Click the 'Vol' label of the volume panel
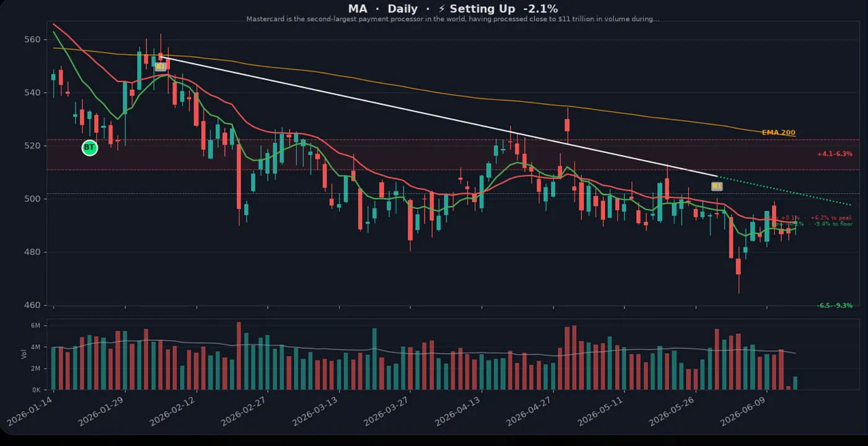The image size is (868, 446). pos(24,355)
